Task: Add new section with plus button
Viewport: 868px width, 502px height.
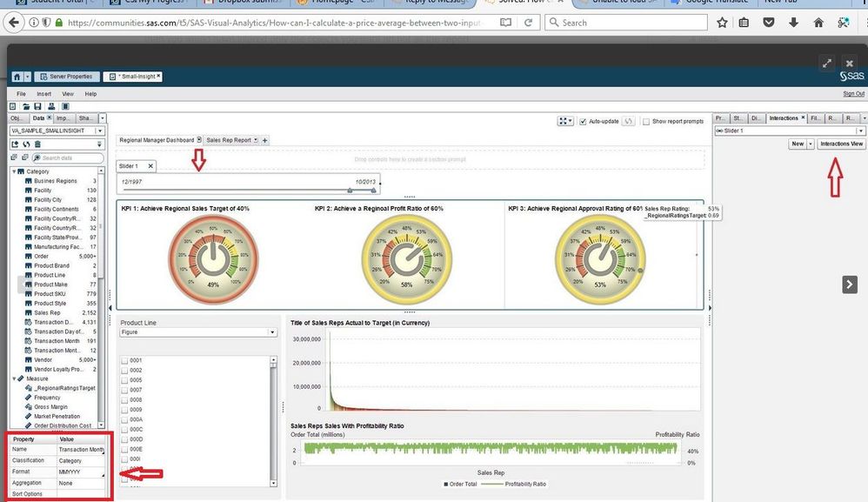Action: (x=264, y=141)
